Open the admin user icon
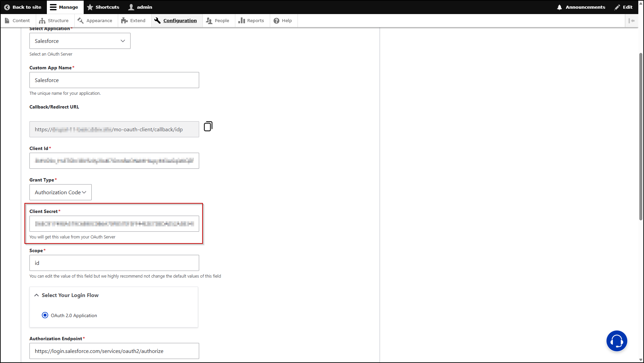This screenshot has width=644, height=363. coord(131,7)
